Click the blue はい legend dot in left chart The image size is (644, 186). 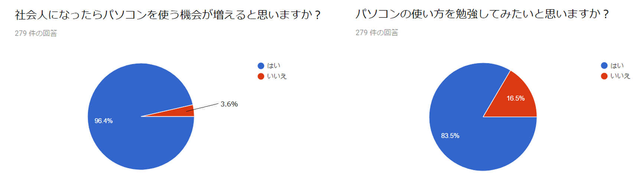click(x=261, y=66)
